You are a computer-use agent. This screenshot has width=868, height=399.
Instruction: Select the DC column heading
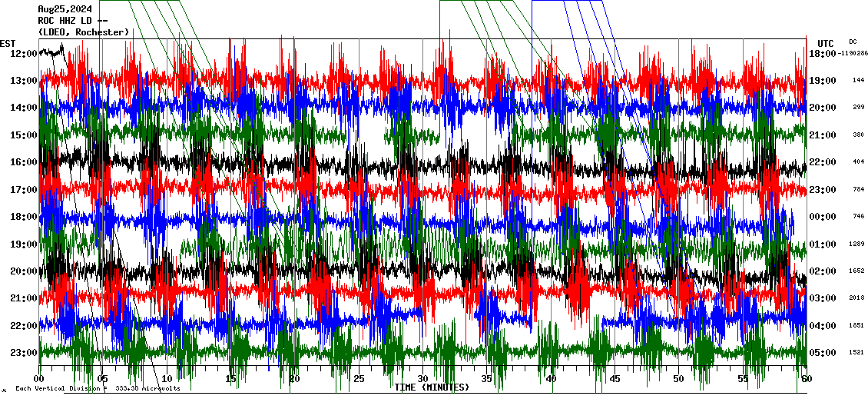[853, 42]
